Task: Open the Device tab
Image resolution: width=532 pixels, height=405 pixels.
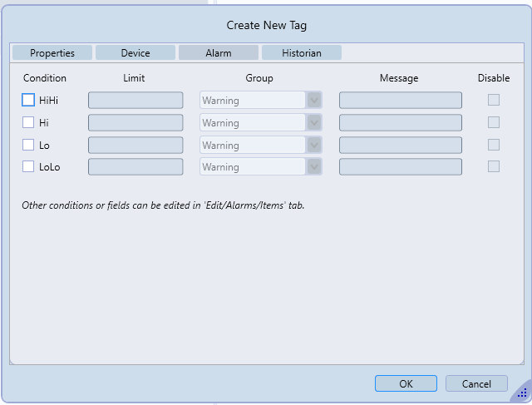Action: point(135,53)
